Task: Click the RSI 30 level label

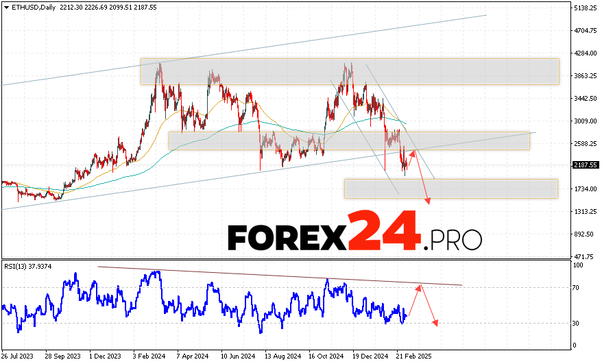Action: 577,323
